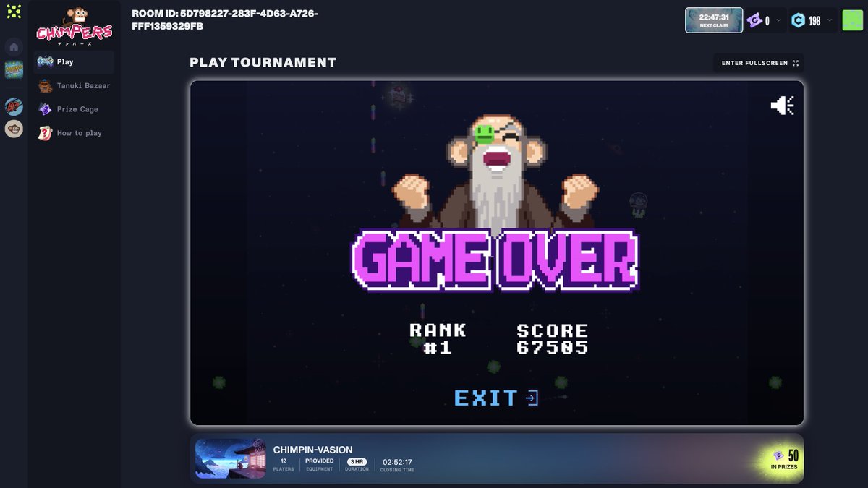
Task: Click the 50 In Prizes badge
Action: 786,459
